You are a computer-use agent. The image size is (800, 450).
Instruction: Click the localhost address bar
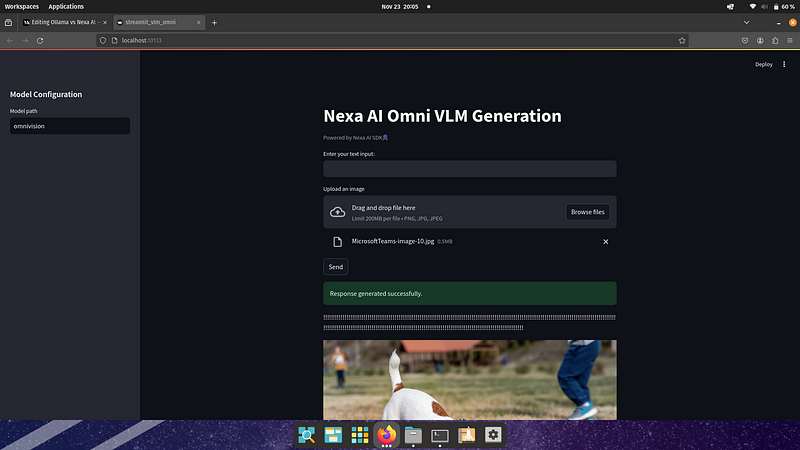pyautogui.click(x=392, y=40)
